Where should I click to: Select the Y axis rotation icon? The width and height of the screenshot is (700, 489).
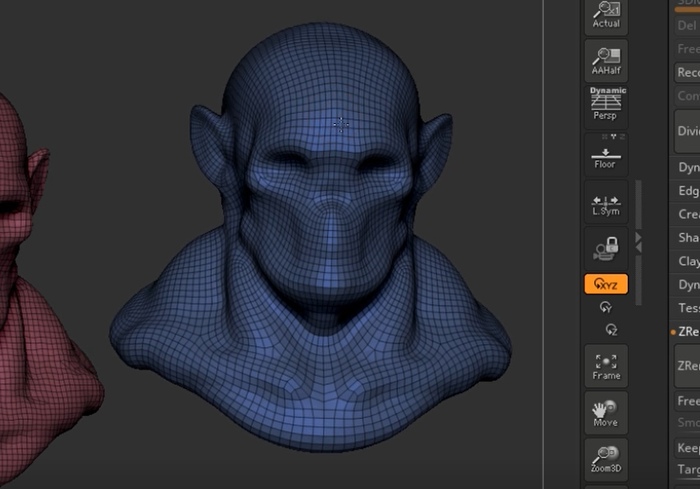pos(606,308)
